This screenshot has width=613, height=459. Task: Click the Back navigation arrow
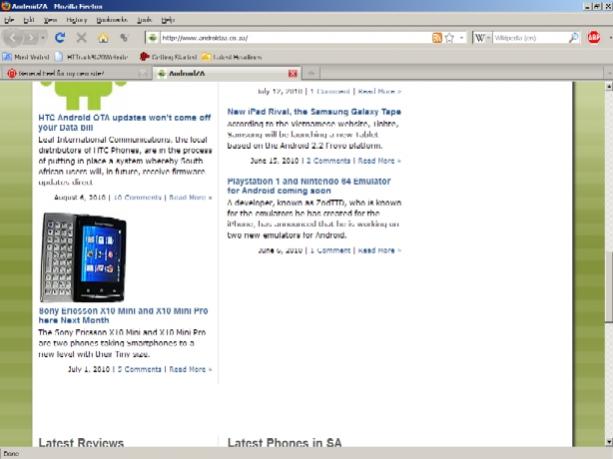13,38
